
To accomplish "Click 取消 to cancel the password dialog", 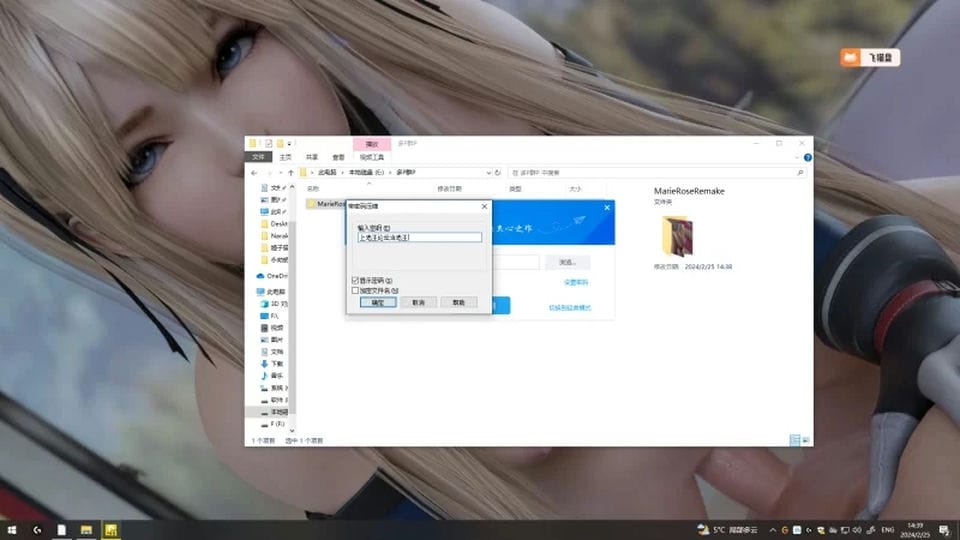I will pyautogui.click(x=418, y=302).
